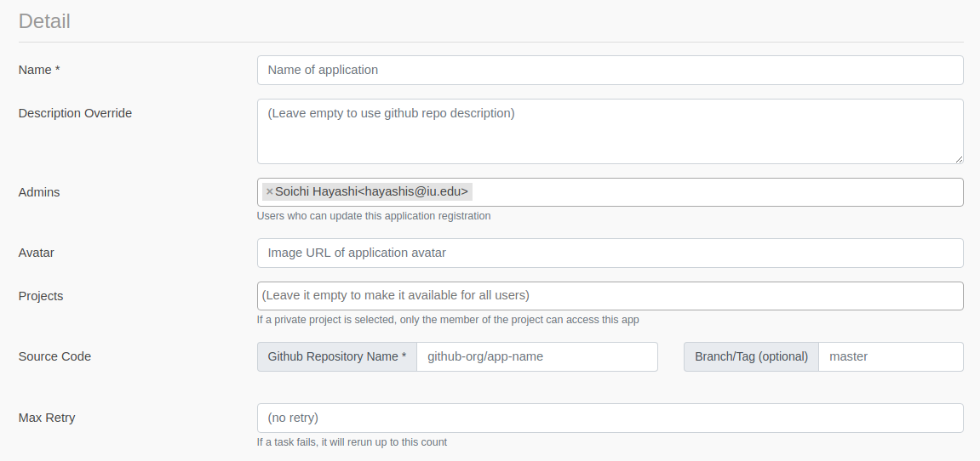Click the Source Code label
The image size is (980, 461).
[x=55, y=356]
